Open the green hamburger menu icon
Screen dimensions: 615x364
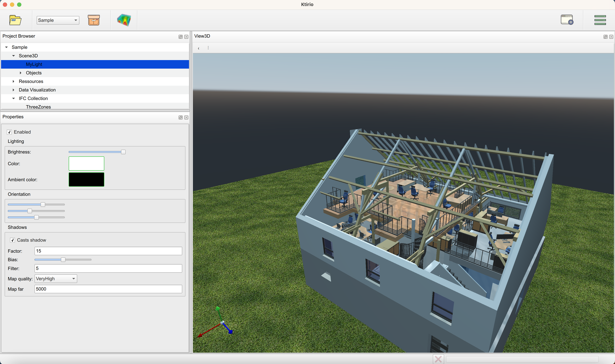pyautogui.click(x=600, y=20)
